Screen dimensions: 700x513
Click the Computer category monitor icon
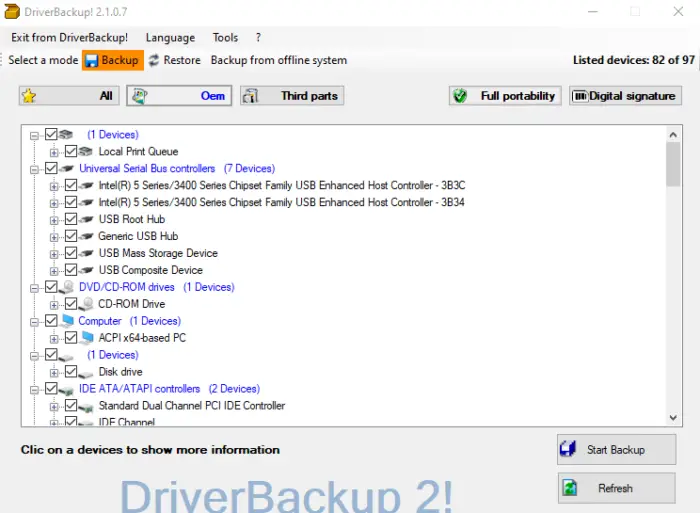[67, 320]
